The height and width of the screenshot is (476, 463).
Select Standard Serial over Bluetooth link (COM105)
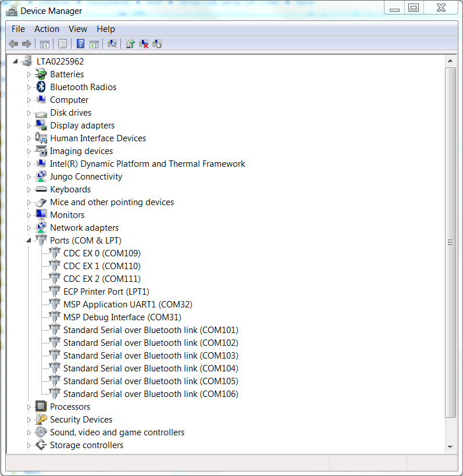tap(151, 381)
